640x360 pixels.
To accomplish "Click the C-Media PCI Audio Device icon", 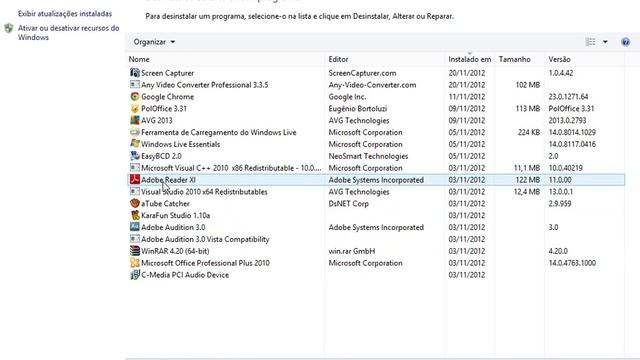I will (135, 274).
